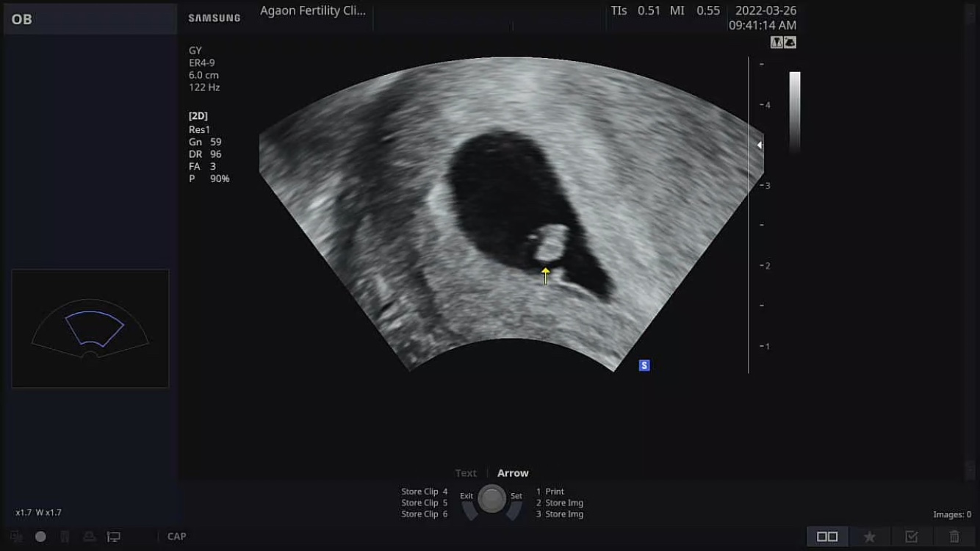This screenshot has width=980, height=551.
Task: Click the Store Clip 4 label
Action: pyautogui.click(x=424, y=491)
